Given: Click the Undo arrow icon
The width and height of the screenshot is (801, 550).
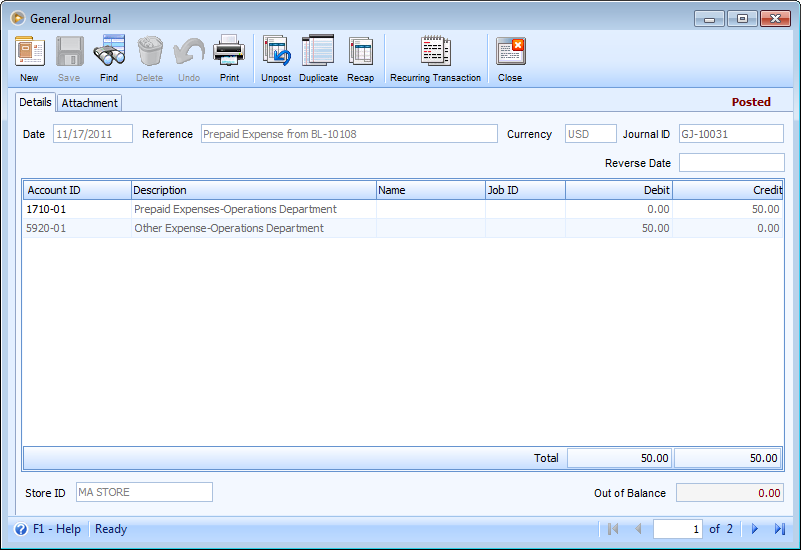Looking at the screenshot, I should point(189,52).
